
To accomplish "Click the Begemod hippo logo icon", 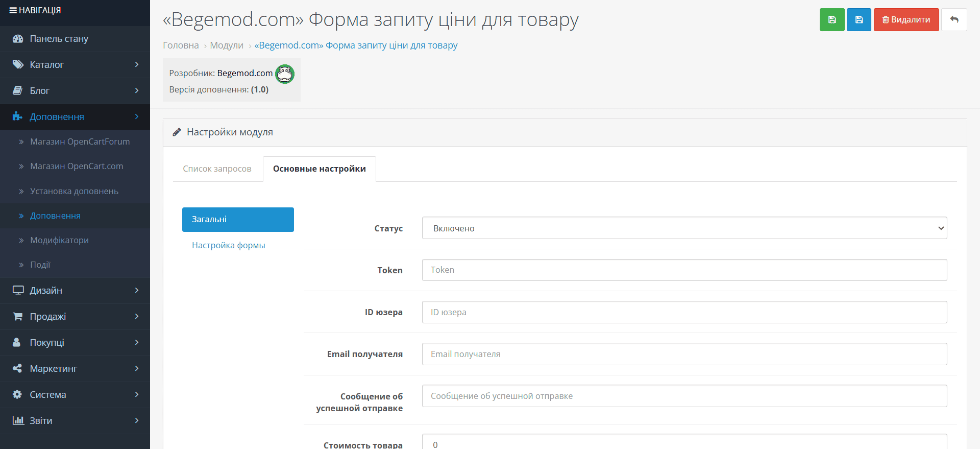I will tap(285, 74).
